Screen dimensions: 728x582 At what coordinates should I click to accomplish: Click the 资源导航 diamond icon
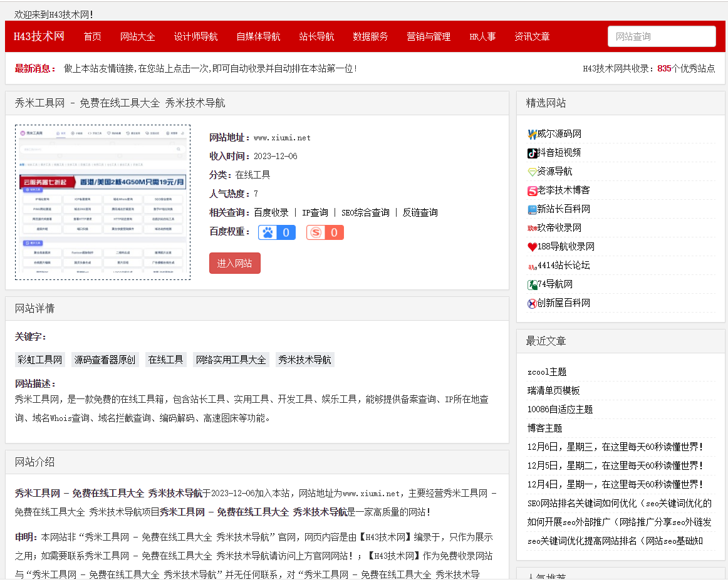tap(533, 172)
